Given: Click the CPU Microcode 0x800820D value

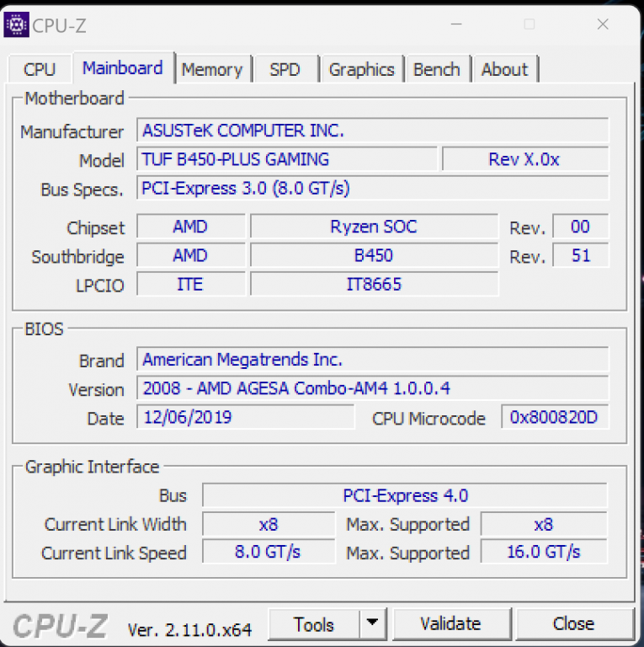Looking at the screenshot, I should pos(555,417).
